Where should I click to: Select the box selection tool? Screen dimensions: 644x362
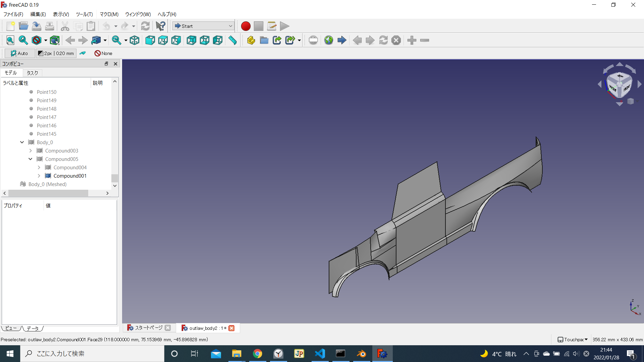[x=55, y=40]
